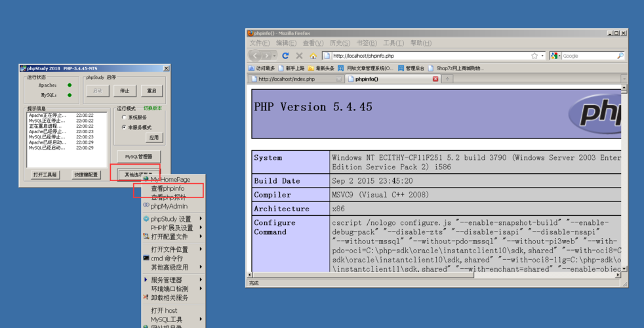644x328 pixels.
Task: Close the localhost/index.php tab
Action: click(339, 79)
